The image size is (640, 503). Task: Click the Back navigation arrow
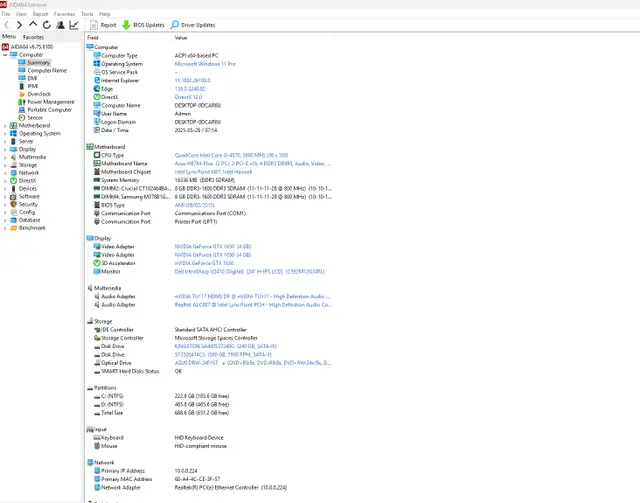[7, 25]
